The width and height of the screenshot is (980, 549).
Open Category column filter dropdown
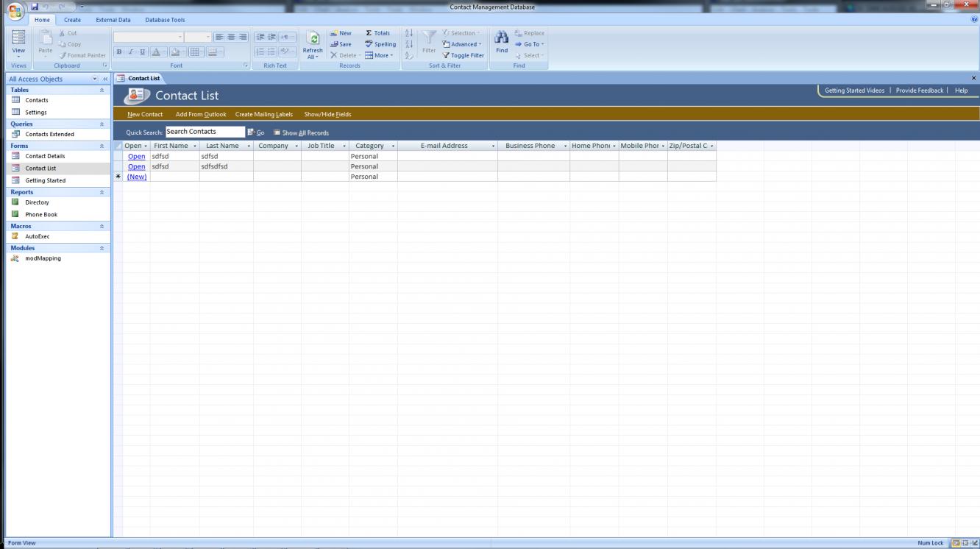pyautogui.click(x=393, y=146)
